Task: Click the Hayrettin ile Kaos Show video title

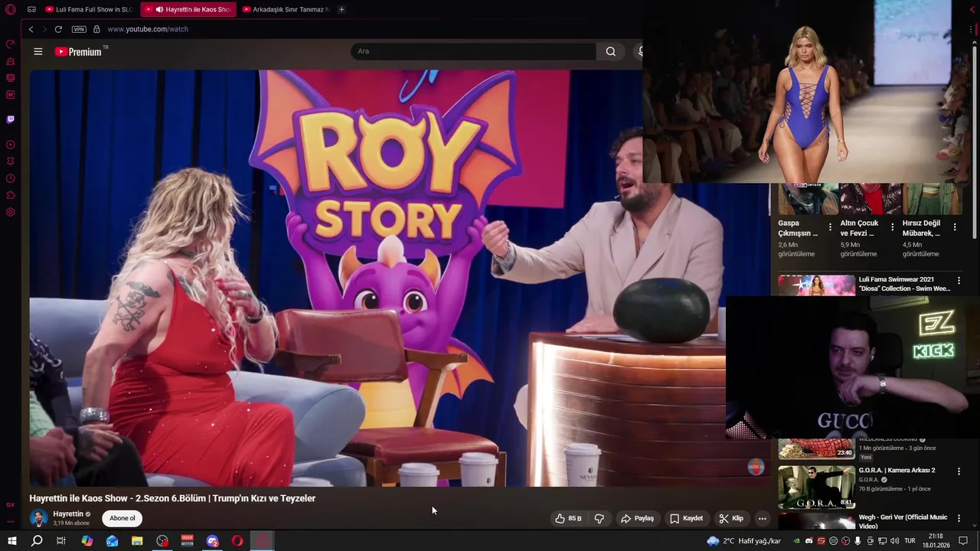Action: 172,498
